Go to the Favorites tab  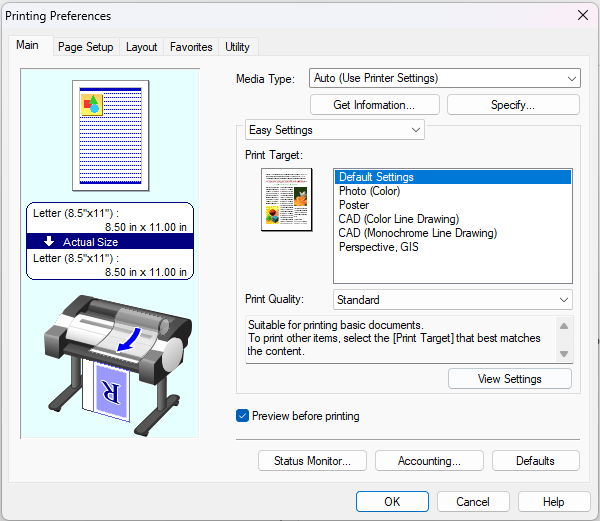pyautogui.click(x=190, y=47)
